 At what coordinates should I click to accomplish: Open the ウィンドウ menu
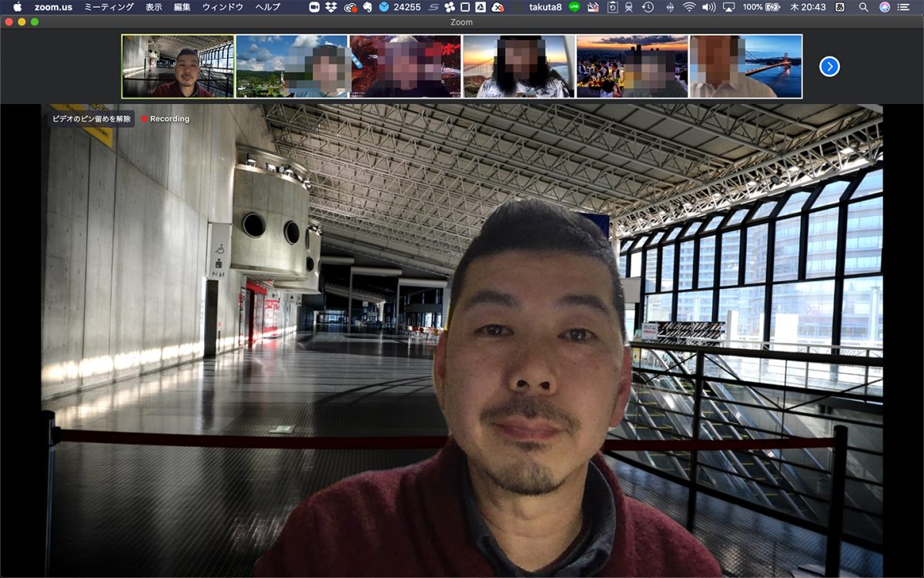(223, 7)
